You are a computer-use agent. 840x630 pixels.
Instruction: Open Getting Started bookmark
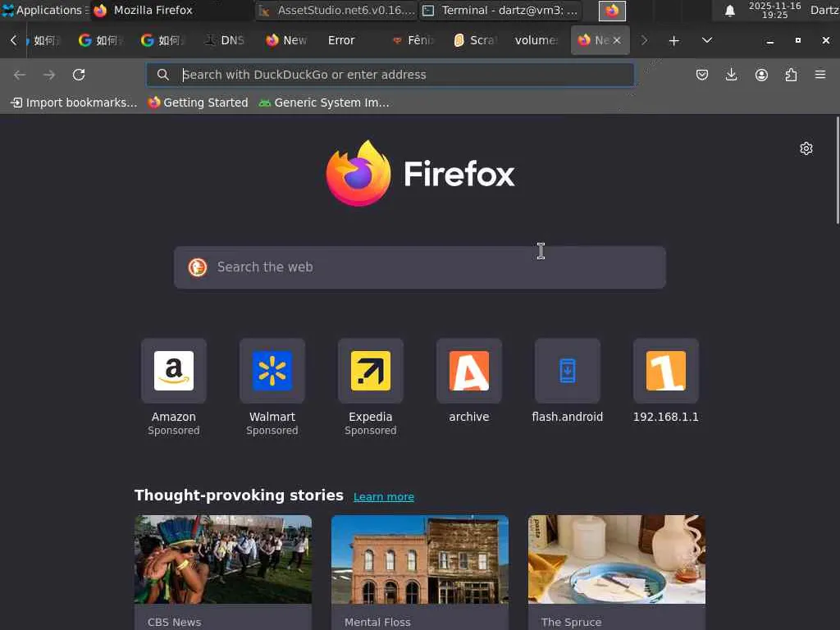(x=199, y=103)
